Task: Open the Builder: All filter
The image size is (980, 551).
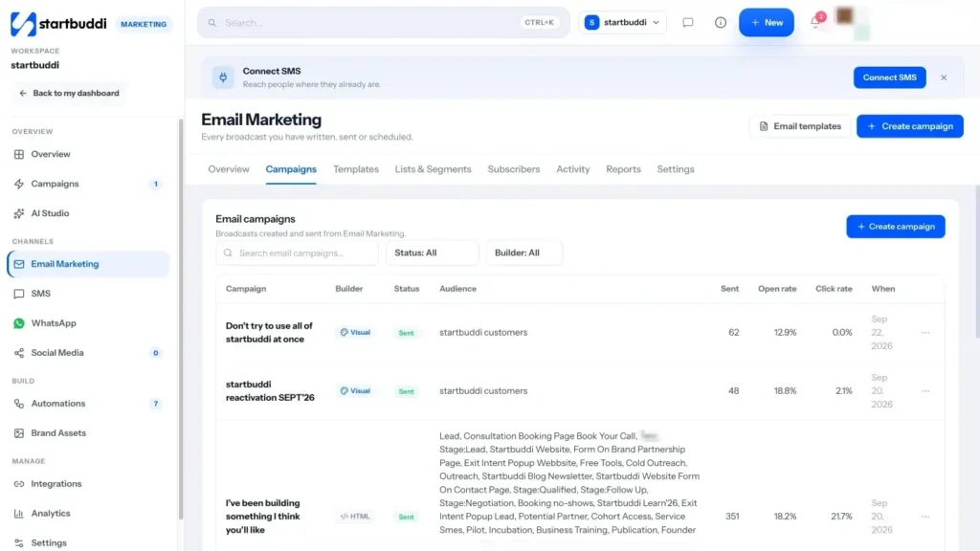Action: click(523, 253)
